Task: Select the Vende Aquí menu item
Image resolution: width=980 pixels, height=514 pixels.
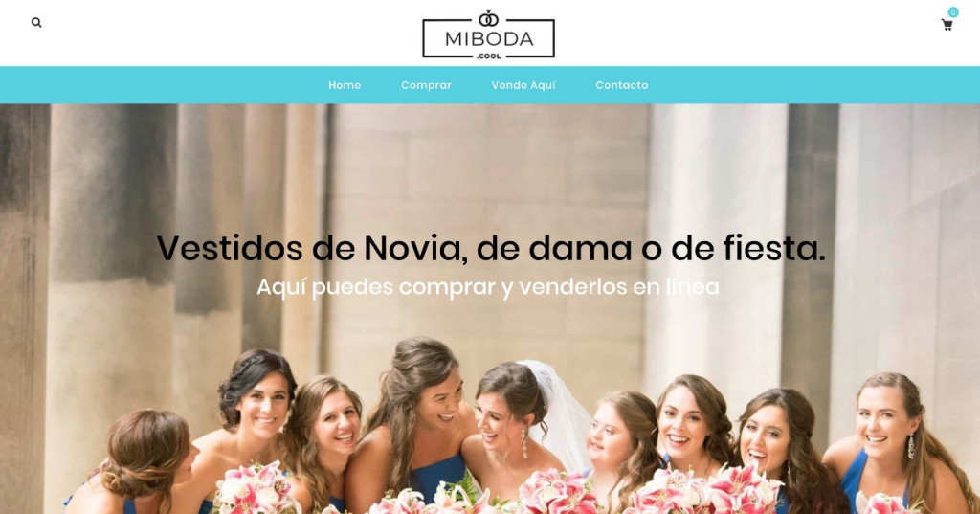Action: [x=523, y=85]
